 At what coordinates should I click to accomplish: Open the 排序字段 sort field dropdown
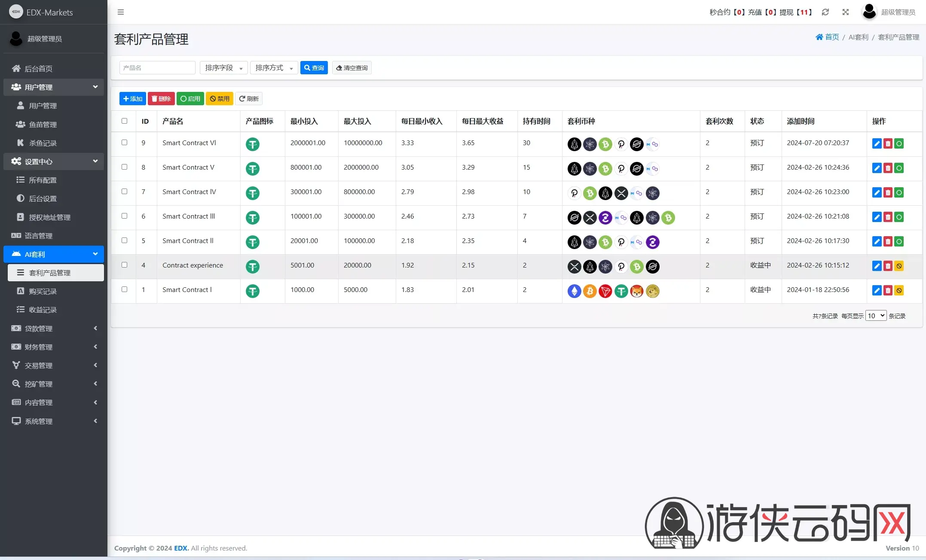coord(223,68)
